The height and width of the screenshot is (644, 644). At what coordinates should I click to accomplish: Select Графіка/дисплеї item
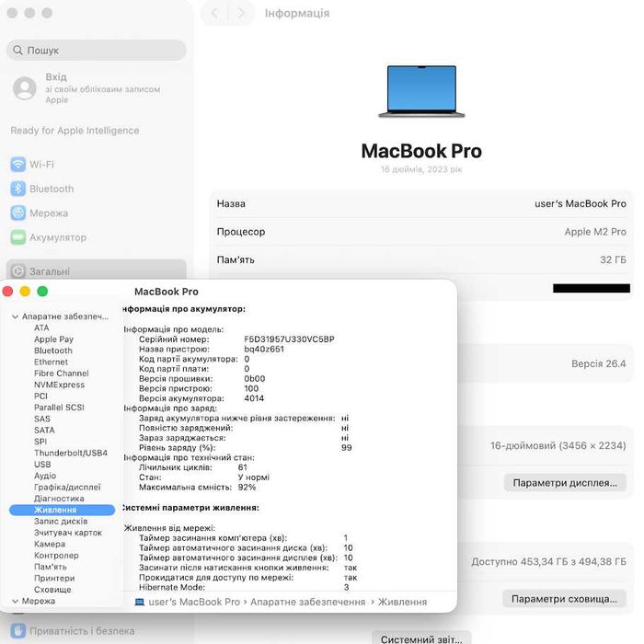[67, 487]
